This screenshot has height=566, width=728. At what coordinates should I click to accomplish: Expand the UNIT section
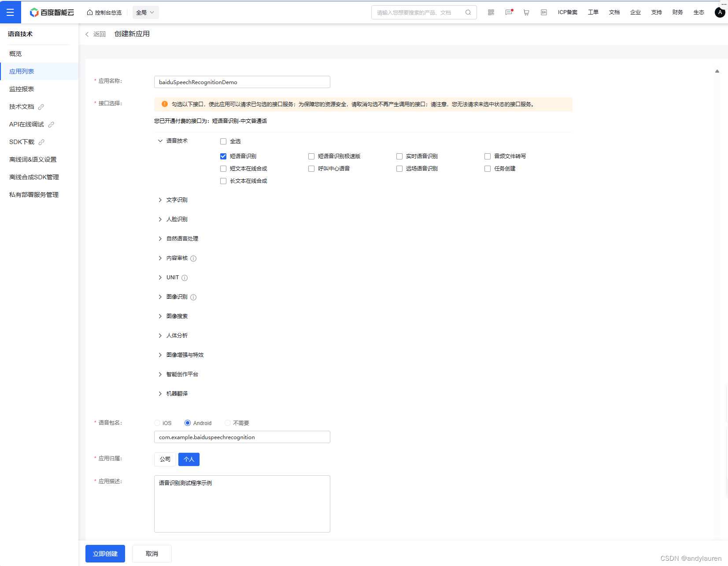tap(160, 277)
